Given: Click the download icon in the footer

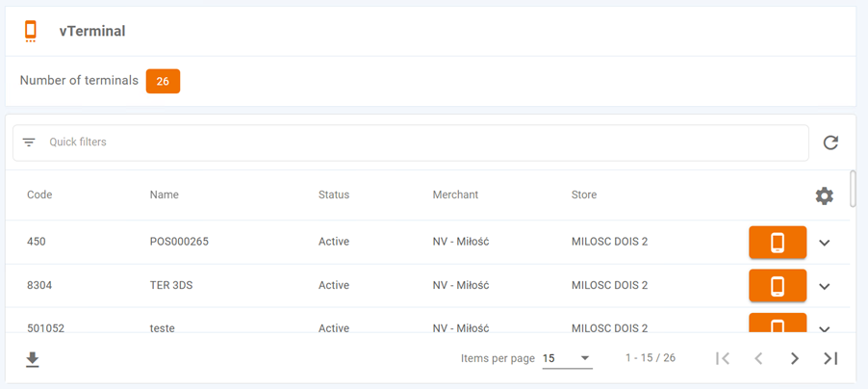Looking at the screenshot, I should click(32, 359).
